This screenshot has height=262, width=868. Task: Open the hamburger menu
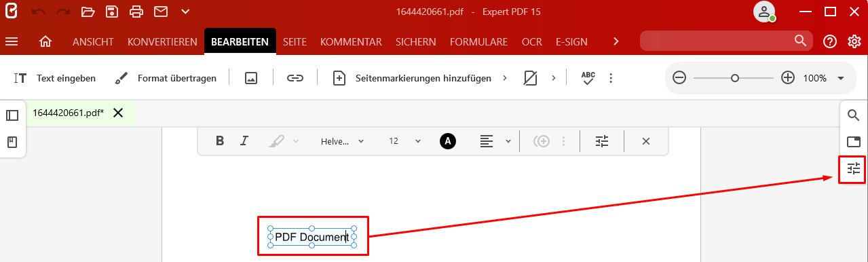point(11,41)
